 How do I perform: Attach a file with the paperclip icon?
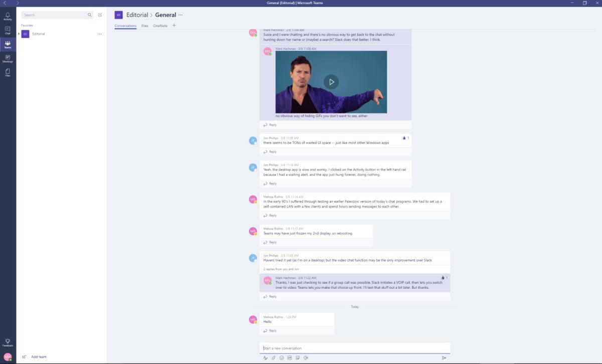pos(273,357)
